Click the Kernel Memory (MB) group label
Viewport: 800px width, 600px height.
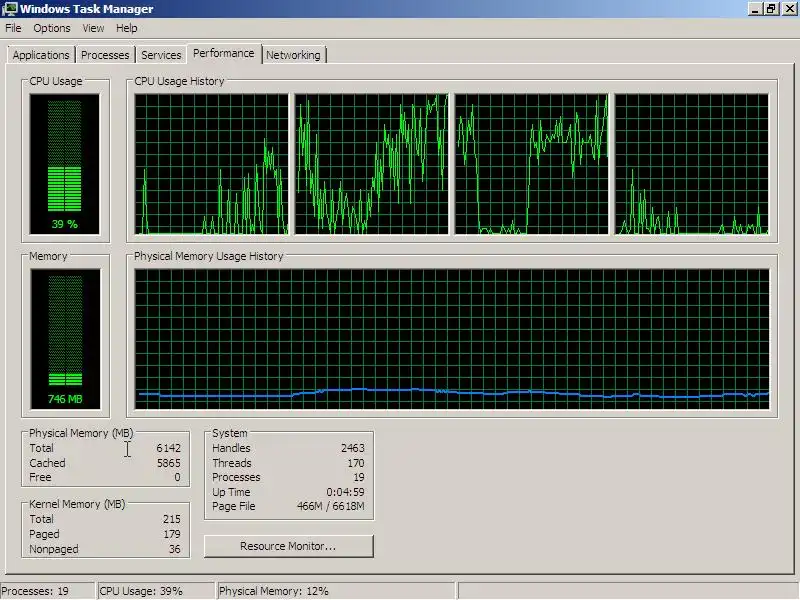click(x=77, y=504)
